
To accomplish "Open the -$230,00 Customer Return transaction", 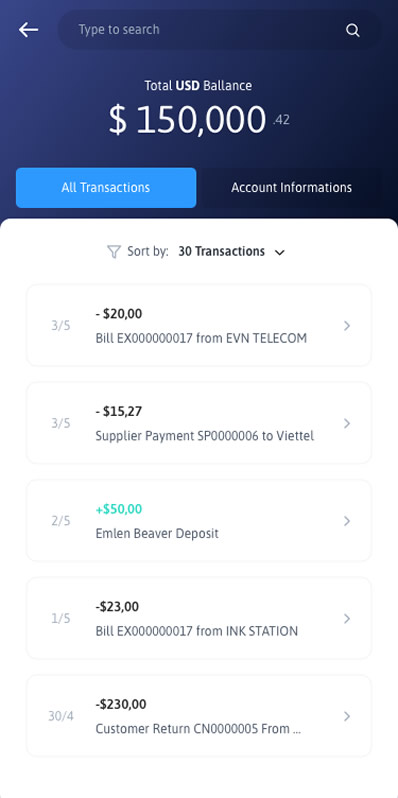I will coord(199,716).
